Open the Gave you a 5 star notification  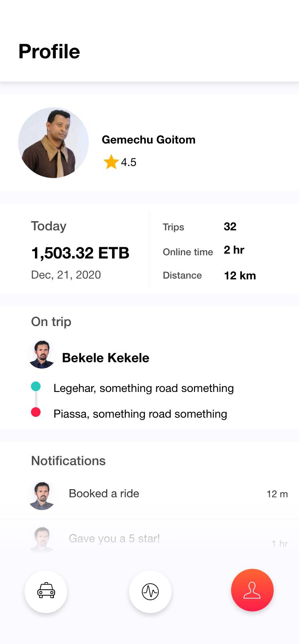click(x=149, y=539)
